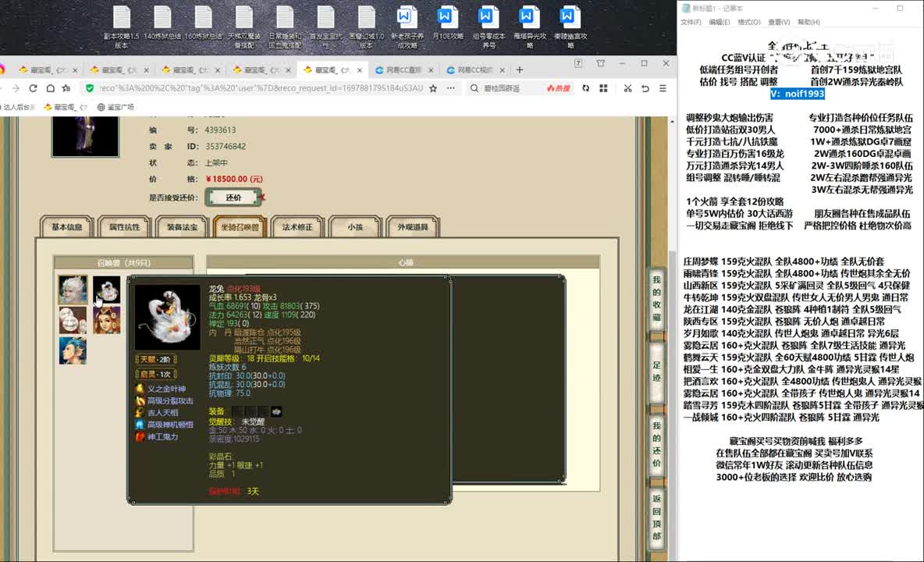Bookmark this page with address bar star
The width and height of the screenshot is (924, 562).
point(433,88)
